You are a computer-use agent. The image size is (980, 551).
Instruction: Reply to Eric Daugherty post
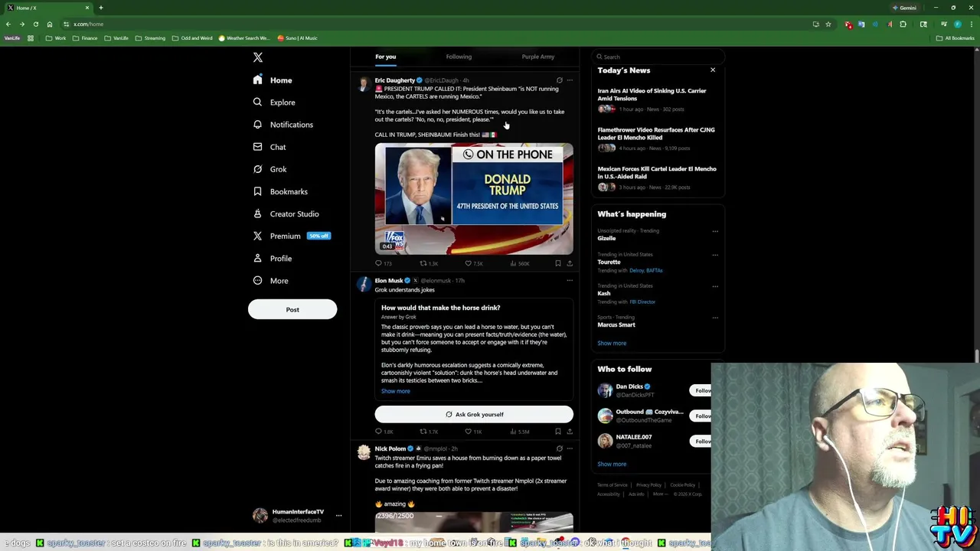383,263
